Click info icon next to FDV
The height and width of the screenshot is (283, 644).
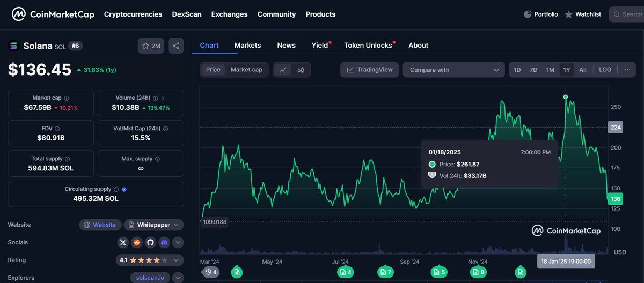click(x=57, y=129)
